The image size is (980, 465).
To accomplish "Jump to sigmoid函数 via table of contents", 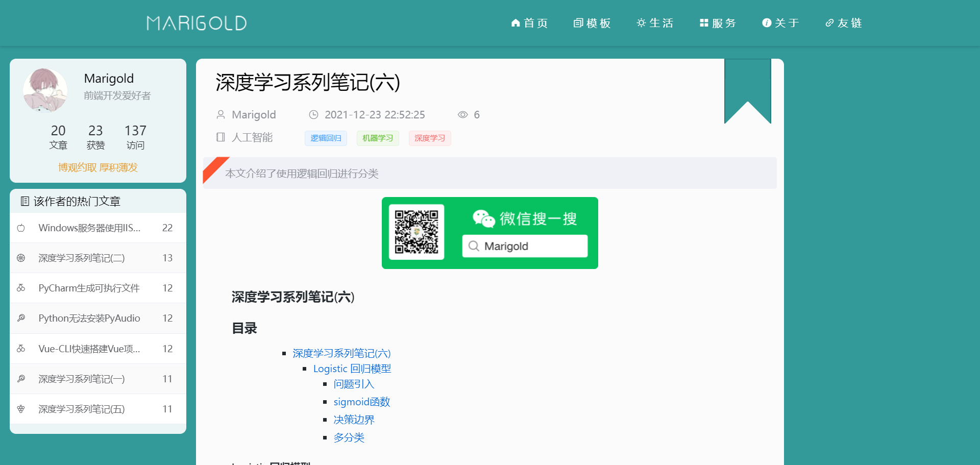I will (x=361, y=402).
